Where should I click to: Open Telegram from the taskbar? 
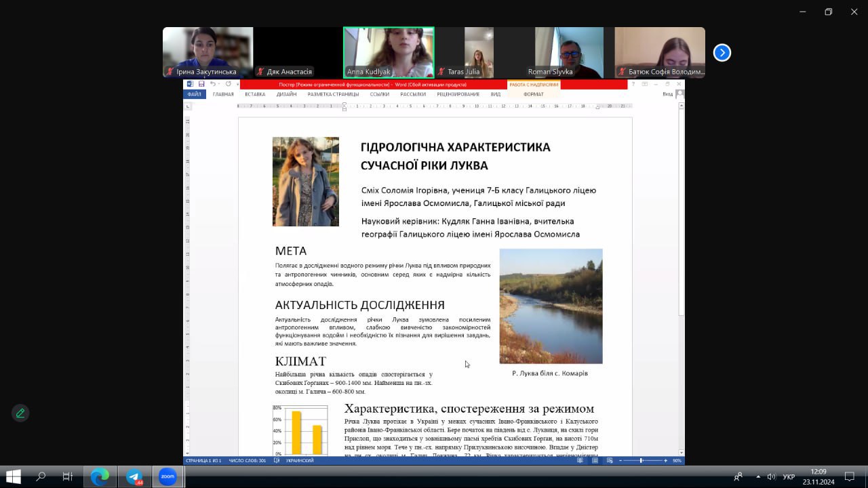pos(134,476)
